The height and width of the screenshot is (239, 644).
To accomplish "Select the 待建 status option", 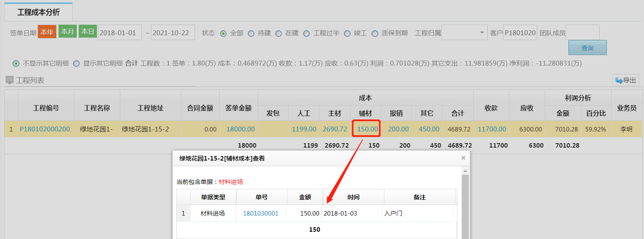I will pos(251,34).
